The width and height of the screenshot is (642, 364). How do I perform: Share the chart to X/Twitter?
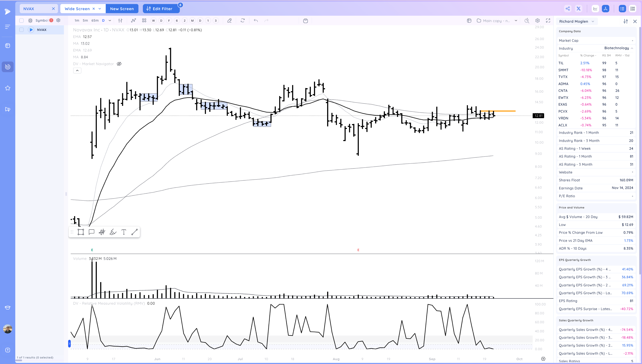[x=578, y=8]
